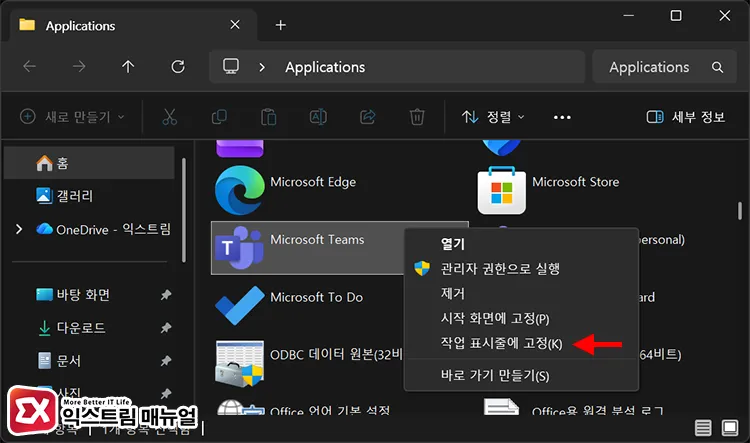Screen dimensions: 750x443
Task: Click the Forward navigation arrow
Action: (x=79, y=66)
